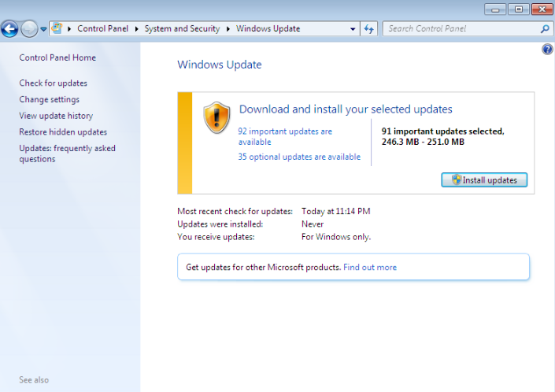Click the Forward navigation arrow button
555x392 pixels.
point(29,28)
